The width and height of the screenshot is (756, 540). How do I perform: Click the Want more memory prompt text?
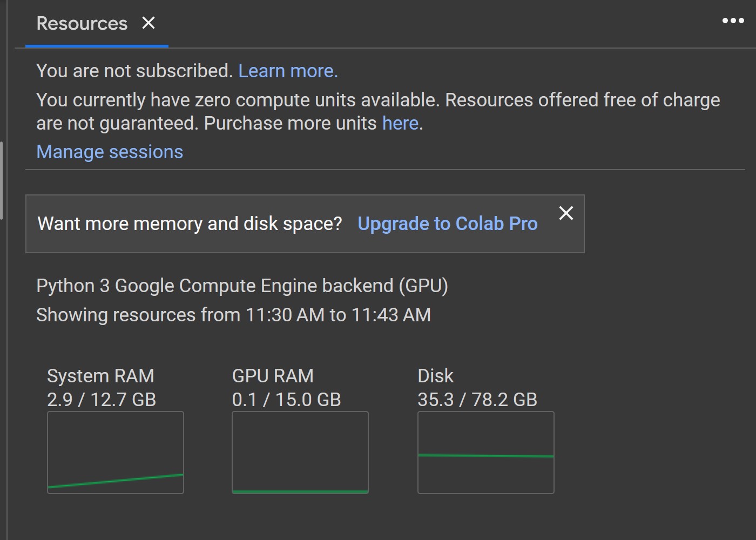click(x=189, y=223)
